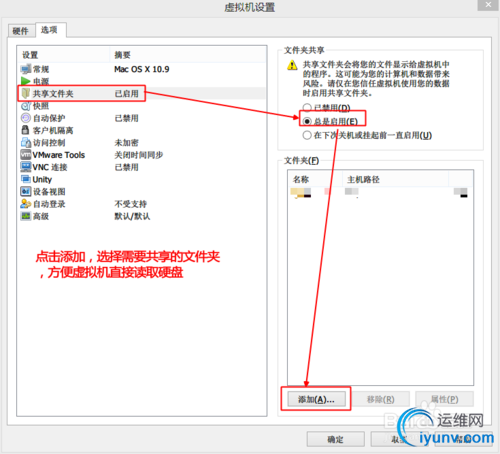
Task: Select the 设备视图 row label
Action: pyautogui.click(x=49, y=192)
